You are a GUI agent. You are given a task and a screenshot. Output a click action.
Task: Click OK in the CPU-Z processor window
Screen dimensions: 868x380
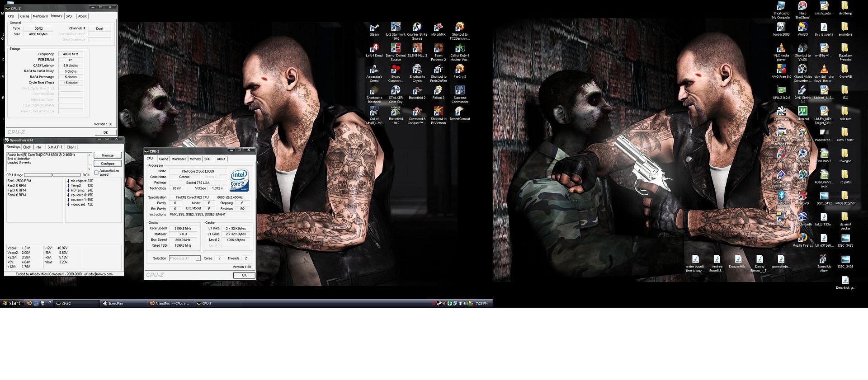pos(244,275)
